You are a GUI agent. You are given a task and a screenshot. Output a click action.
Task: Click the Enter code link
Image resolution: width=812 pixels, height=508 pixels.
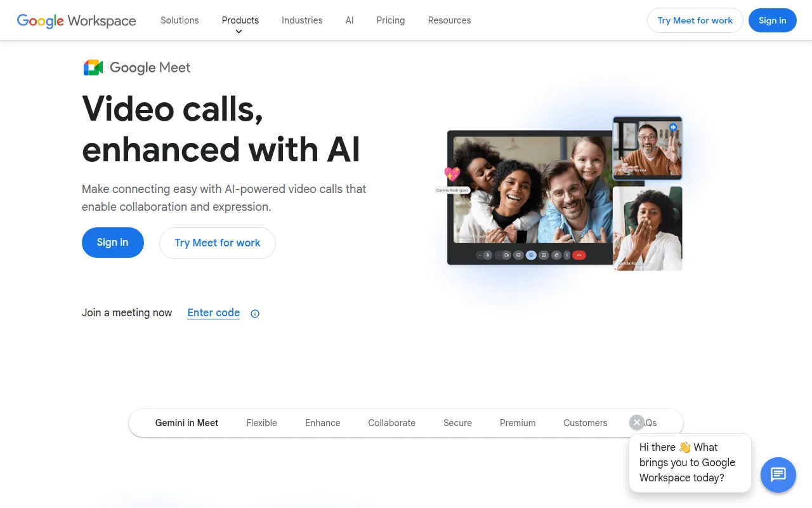click(214, 312)
